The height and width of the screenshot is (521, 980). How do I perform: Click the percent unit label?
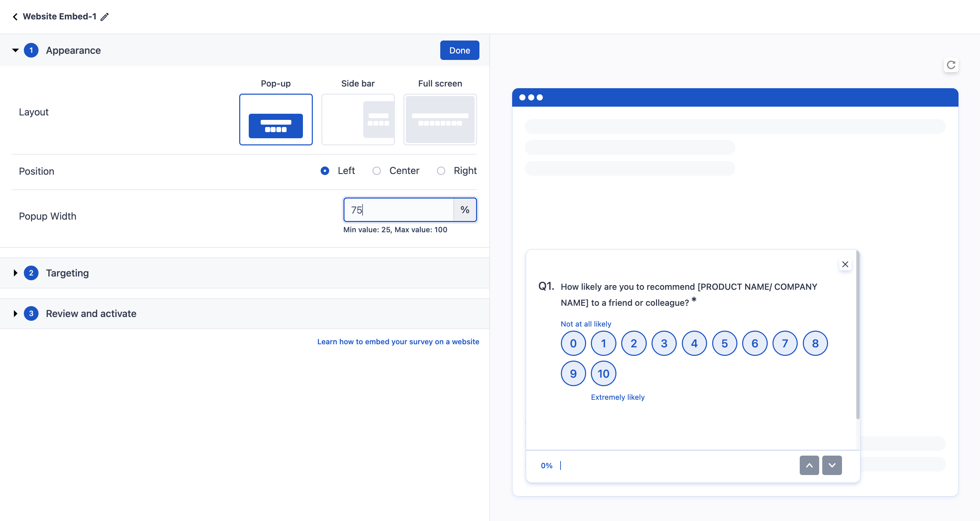click(x=464, y=209)
